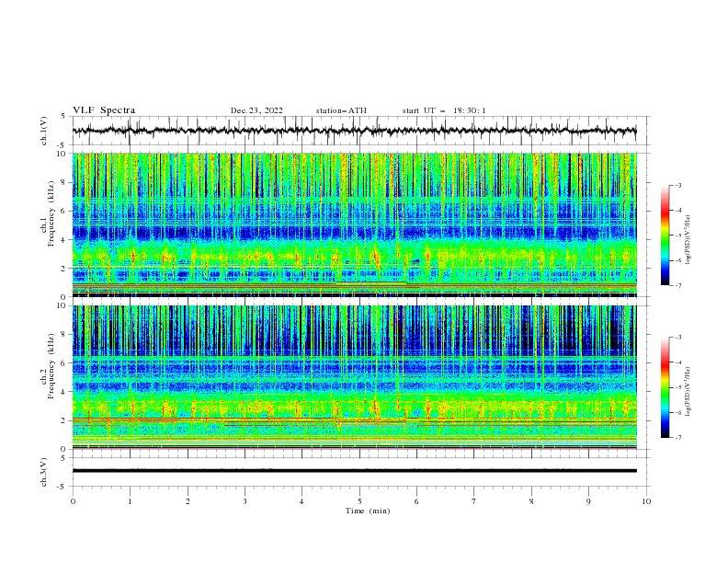Click time axis tick label "7"
The width and height of the screenshot is (728, 563).
coord(474,501)
